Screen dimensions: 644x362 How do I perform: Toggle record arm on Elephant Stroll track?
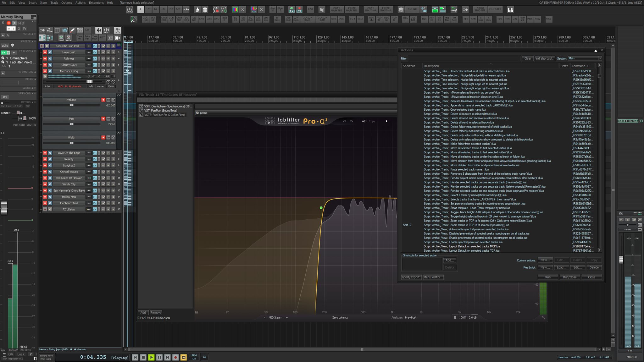point(45,203)
